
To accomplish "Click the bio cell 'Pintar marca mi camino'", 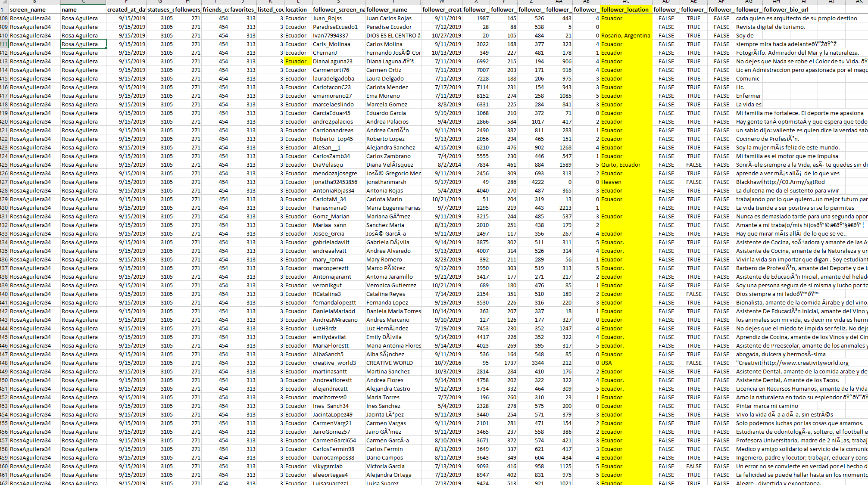I will tap(767, 406).
